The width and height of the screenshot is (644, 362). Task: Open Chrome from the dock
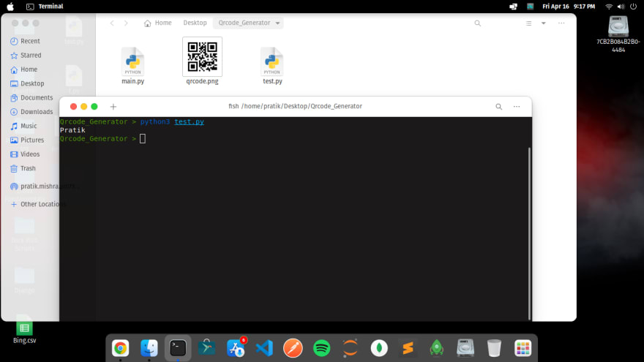120,348
